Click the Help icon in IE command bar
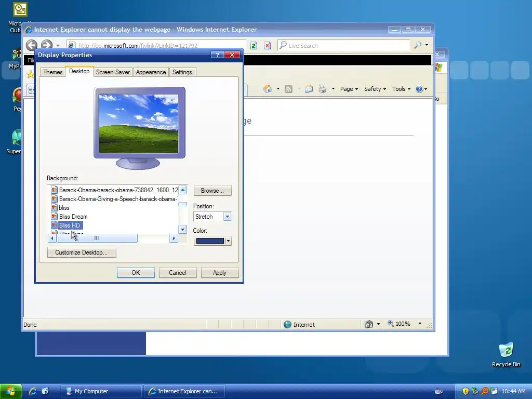Screen dimensions: 532x399 [419, 89]
